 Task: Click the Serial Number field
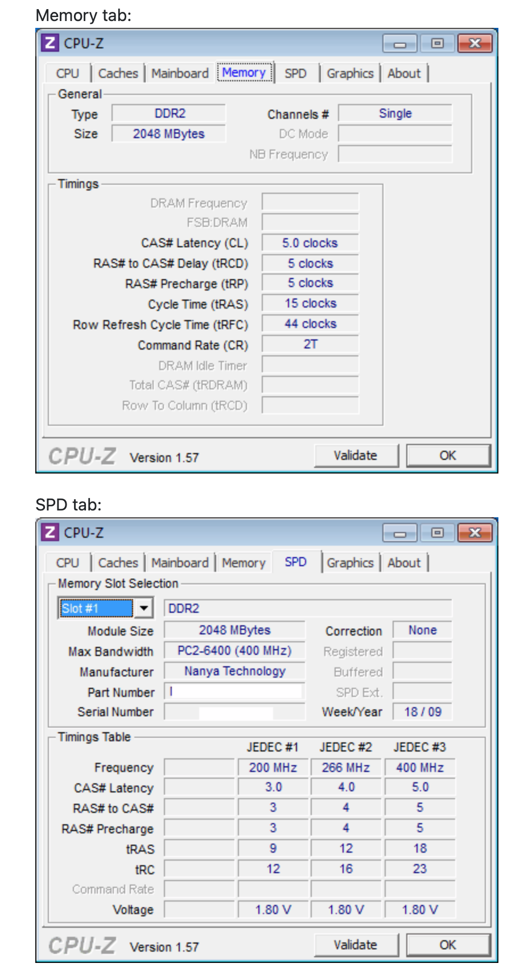coord(234,712)
